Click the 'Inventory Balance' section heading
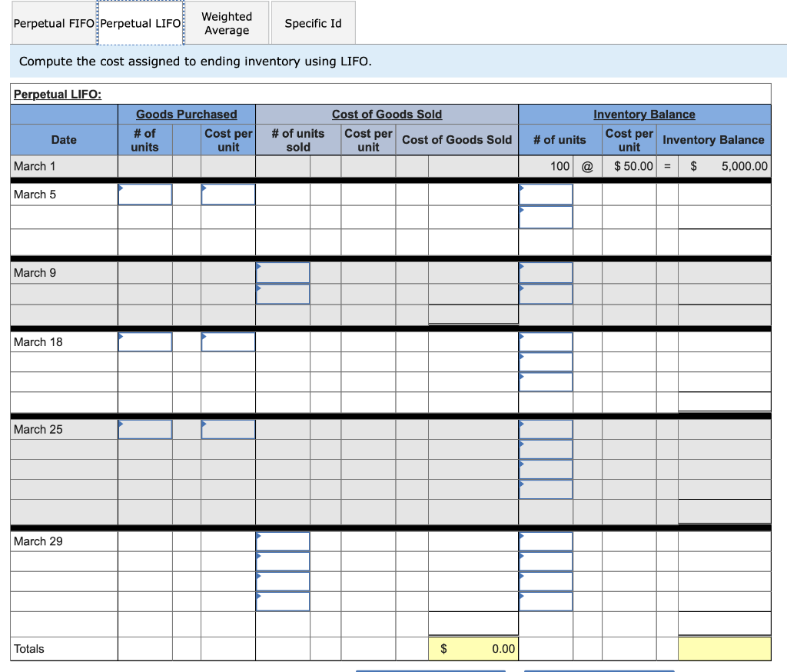 (x=645, y=115)
